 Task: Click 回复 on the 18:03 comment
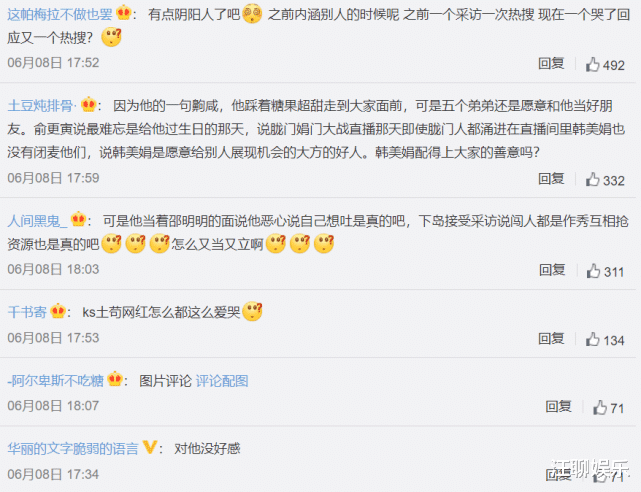pos(552,270)
